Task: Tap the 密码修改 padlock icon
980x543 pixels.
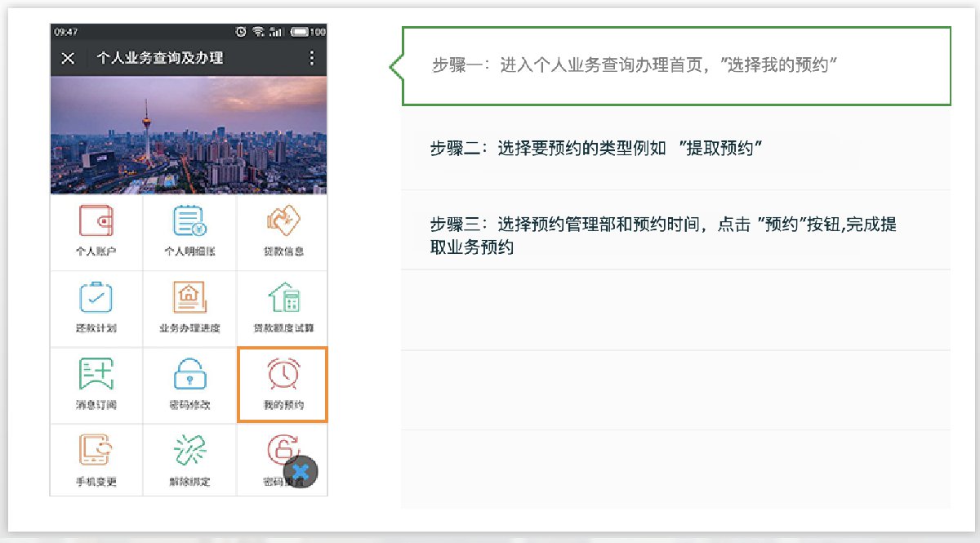Action: click(189, 376)
